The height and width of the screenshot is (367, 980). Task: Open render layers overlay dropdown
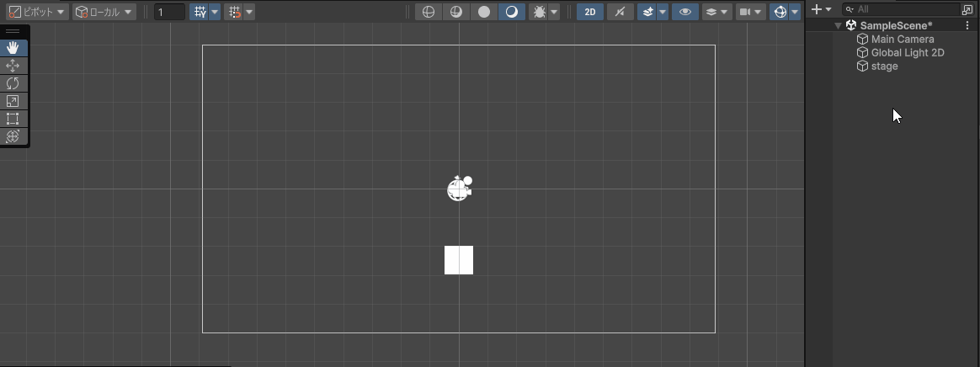(716, 11)
